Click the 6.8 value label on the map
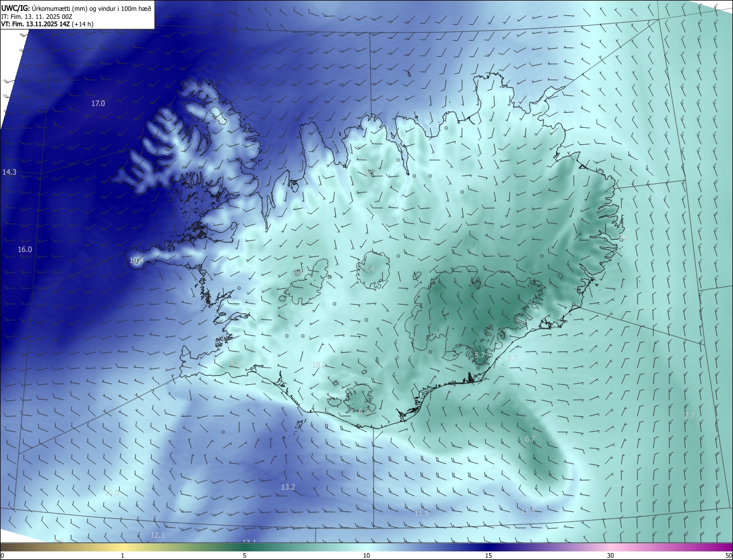This screenshot has height=560, width=733. coord(364,411)
